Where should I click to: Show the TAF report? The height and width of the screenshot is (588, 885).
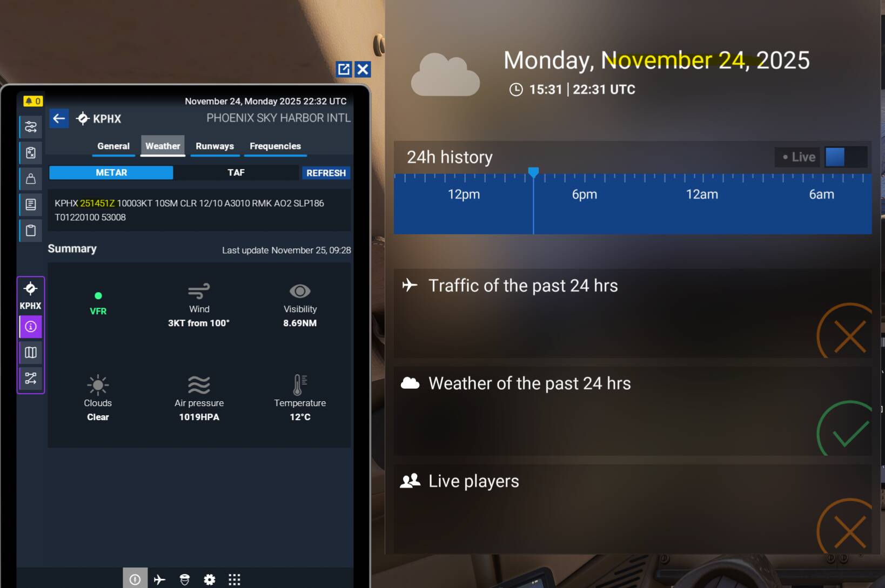click(236, 173)
